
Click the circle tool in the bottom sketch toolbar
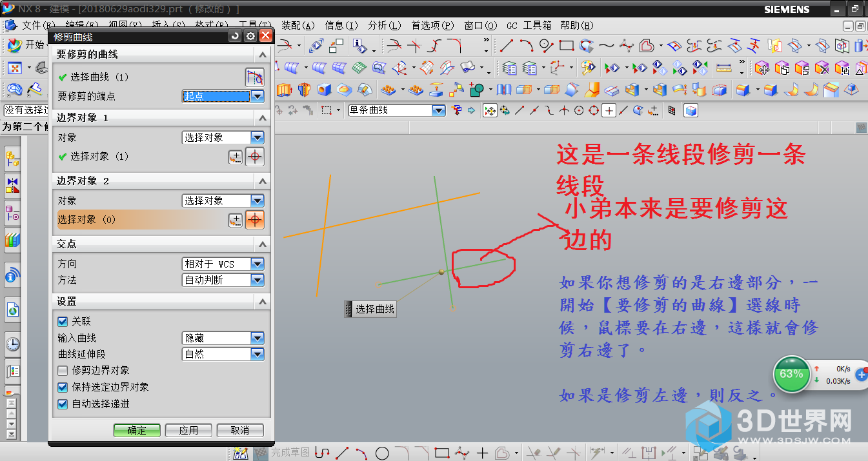[x=382, y=454]
